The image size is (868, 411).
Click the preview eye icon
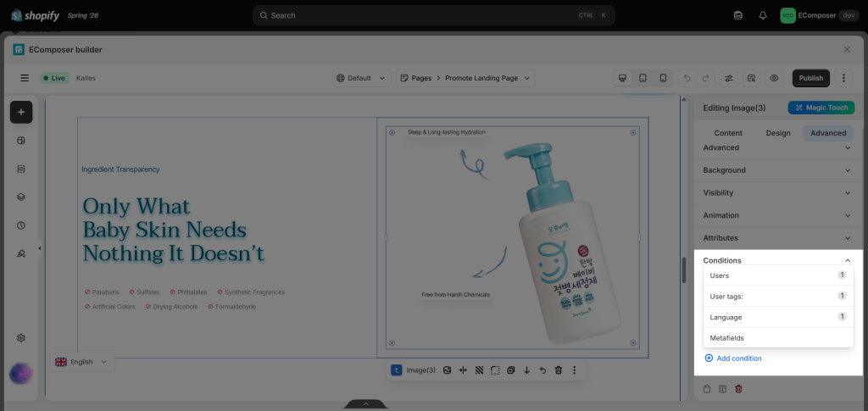[774, 78]
